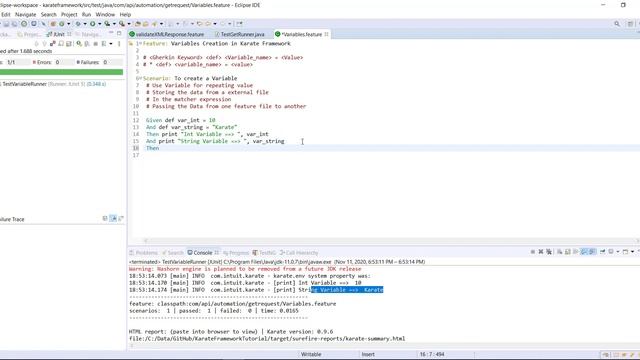Open Display Selected Console dropdown arrow

[x=618, y=252]
